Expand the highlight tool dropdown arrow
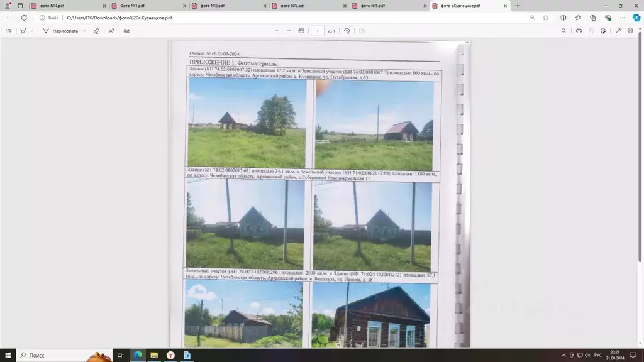Image resolution: width=644 pixels, height=362 pixels. [32, 31]
